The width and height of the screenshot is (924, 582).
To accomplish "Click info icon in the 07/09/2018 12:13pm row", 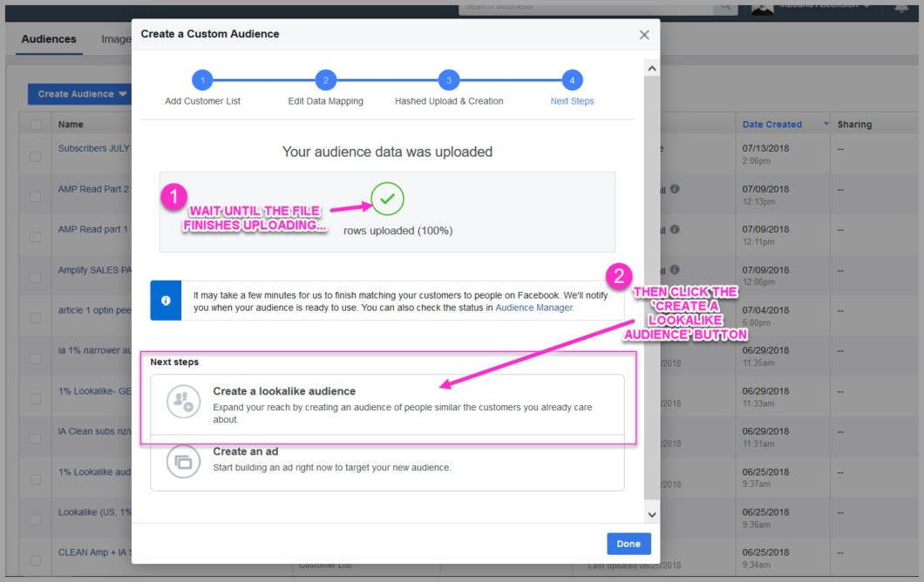I will (675, 189).
